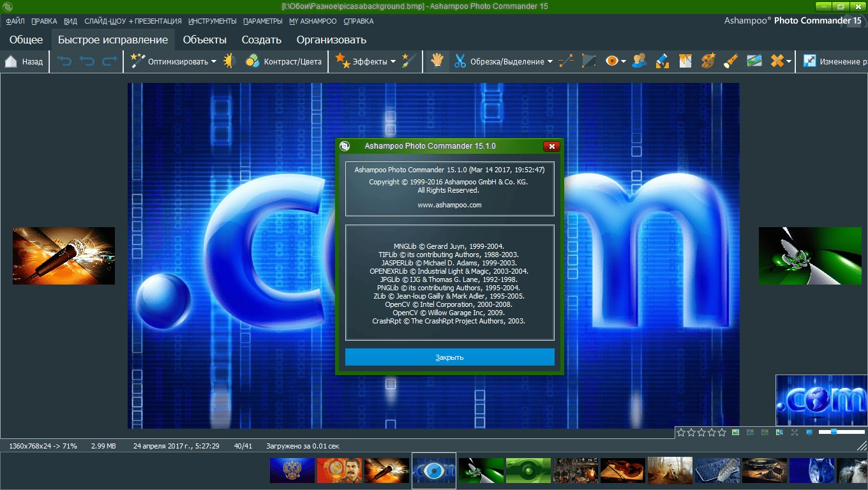Switch to the Общее tab
This screenshot has height=490, width=868.
coord(26,40)
